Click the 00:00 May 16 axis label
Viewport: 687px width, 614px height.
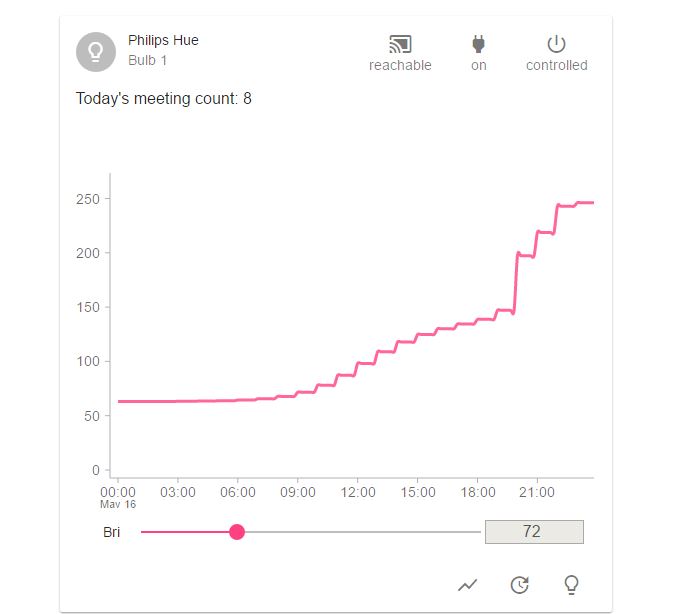[x=118, y=497]
